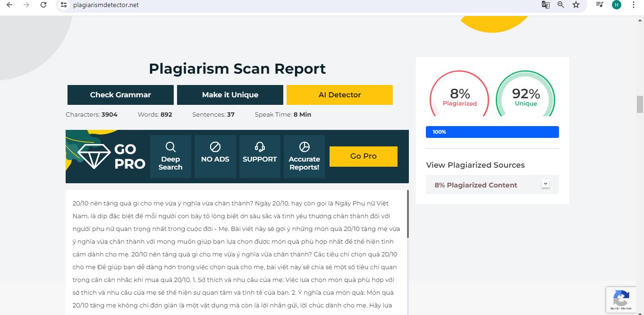The width and height of the screenshot is (644, 315).
Task: Open the Chrome profile avatar
Action: click(616, 5)
